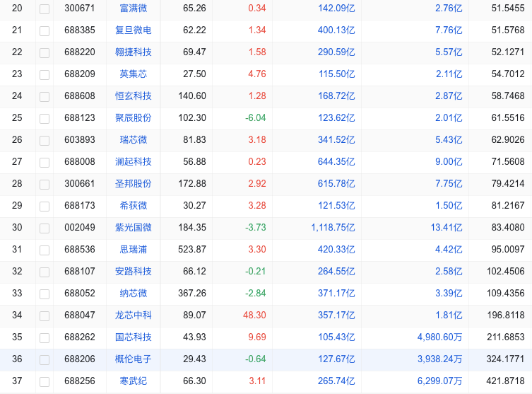Open stock link 英集芯
Image resolution: width=532 pixels, height=394 pixels.
pyautogui.click(x=134, y=74)
